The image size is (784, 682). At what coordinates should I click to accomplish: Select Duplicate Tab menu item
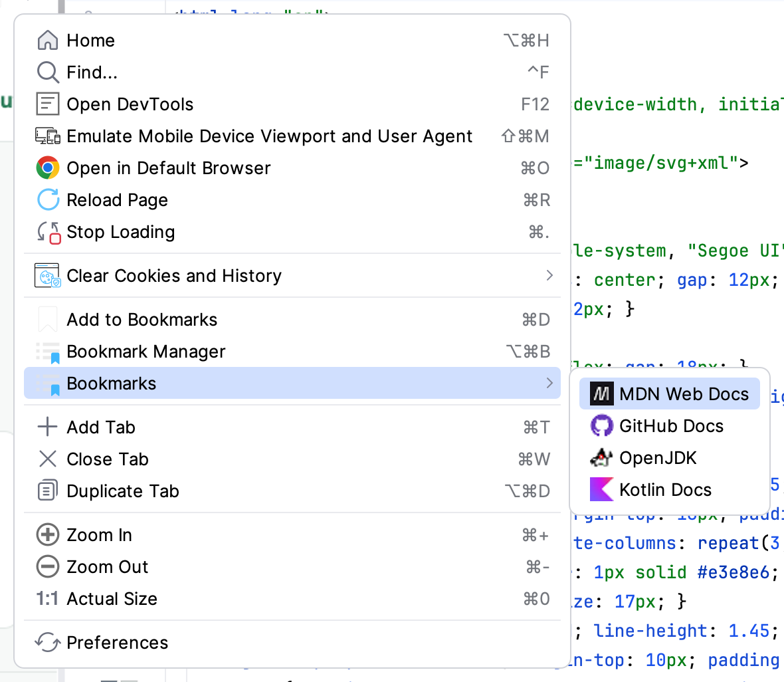pos(292,491)
